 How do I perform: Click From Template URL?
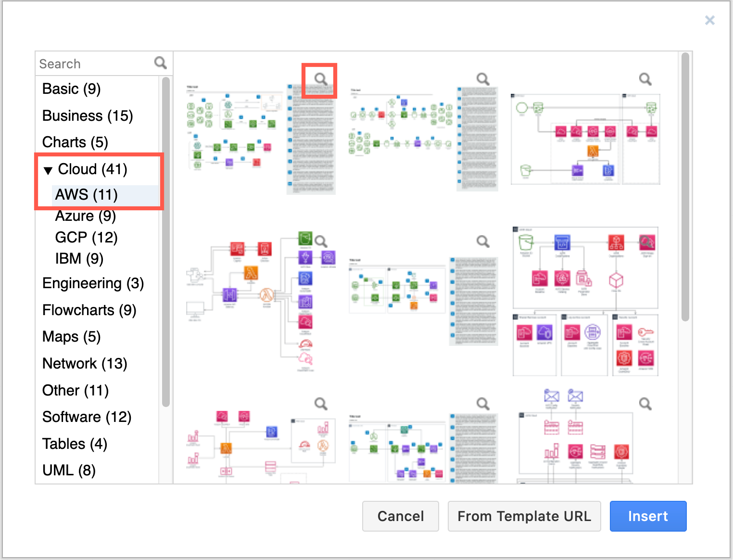tap(524, 516)
